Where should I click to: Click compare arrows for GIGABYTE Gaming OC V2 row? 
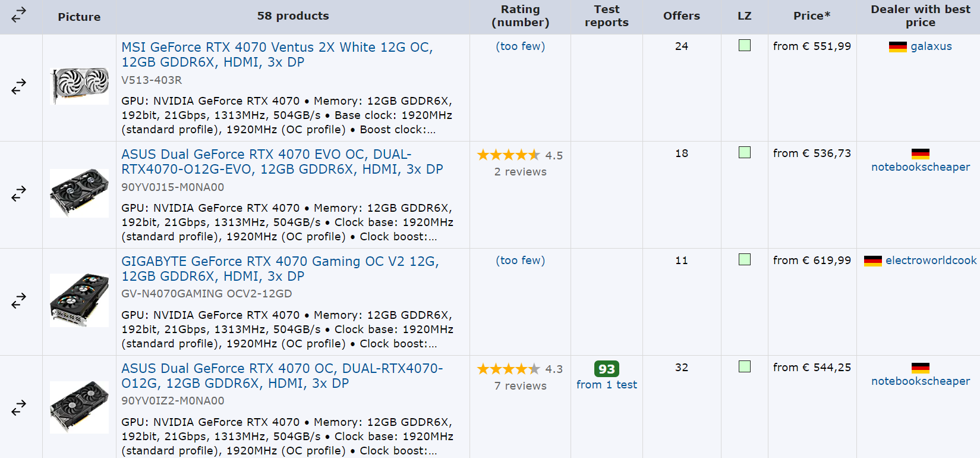coord(19,301)
